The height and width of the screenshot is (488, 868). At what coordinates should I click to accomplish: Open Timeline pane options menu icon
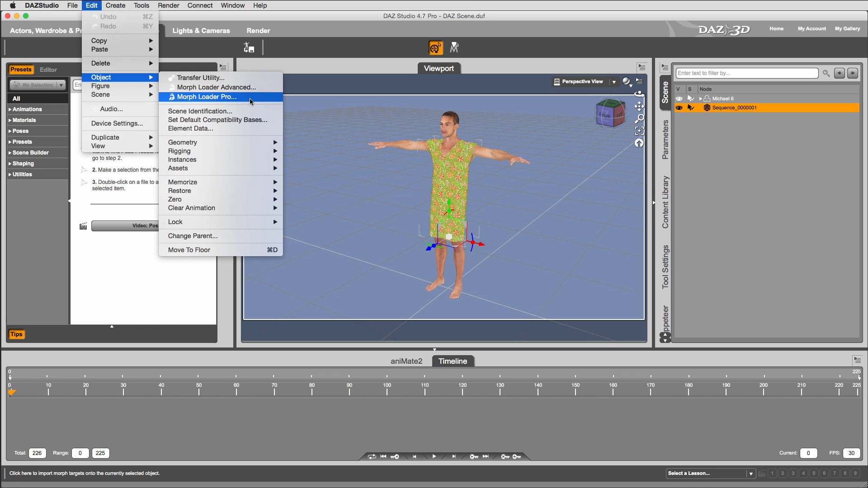[x=858, y=360]
